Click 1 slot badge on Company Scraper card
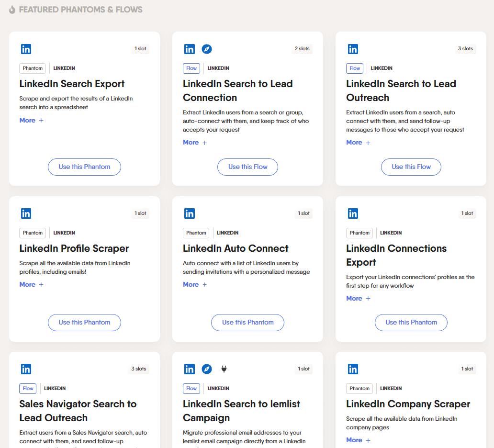 (x=467, y=369)
